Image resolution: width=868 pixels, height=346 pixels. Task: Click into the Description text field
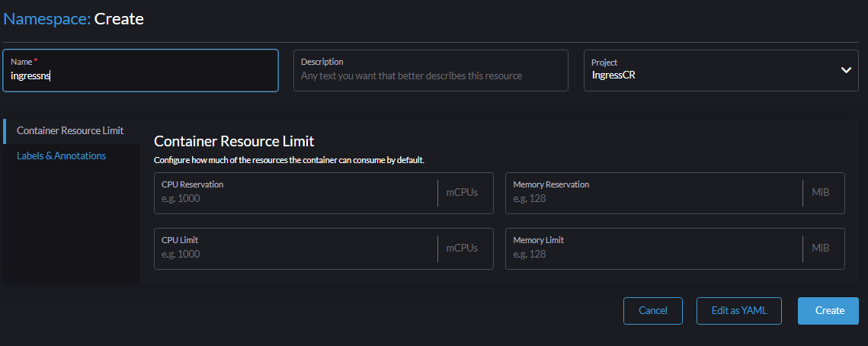[x=431, y=70]
